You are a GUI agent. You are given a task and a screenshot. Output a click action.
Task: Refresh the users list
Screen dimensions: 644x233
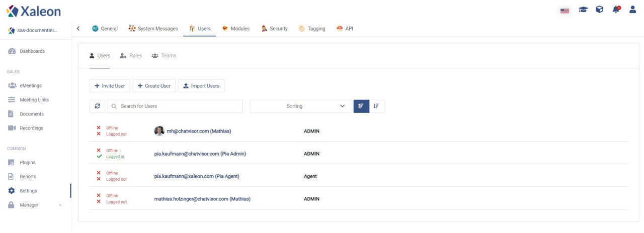[97, 106]
